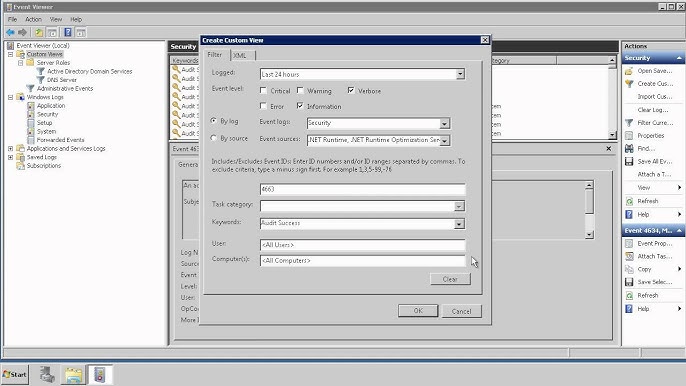The image size is (686, 386).
Task: Click the Administrative Events filter icon
Action: click(x=31, y=88)
